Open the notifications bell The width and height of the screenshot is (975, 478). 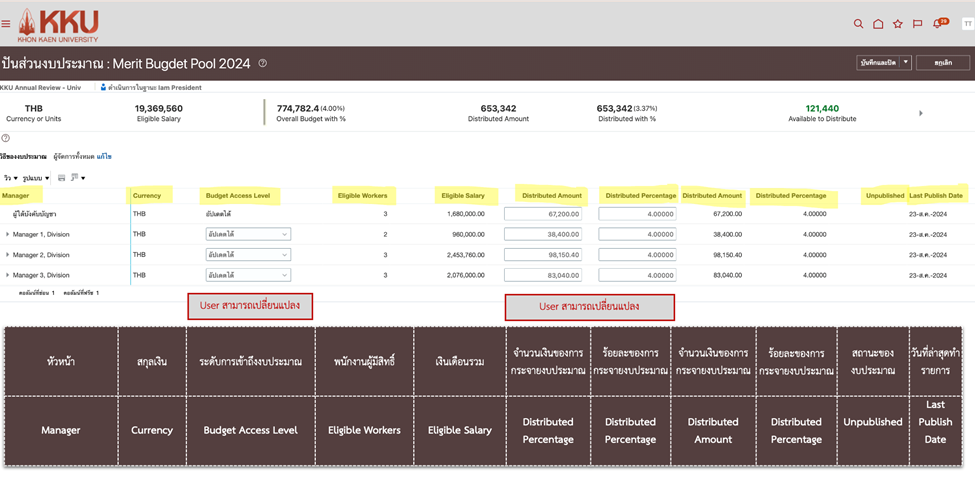pos(938,24)
